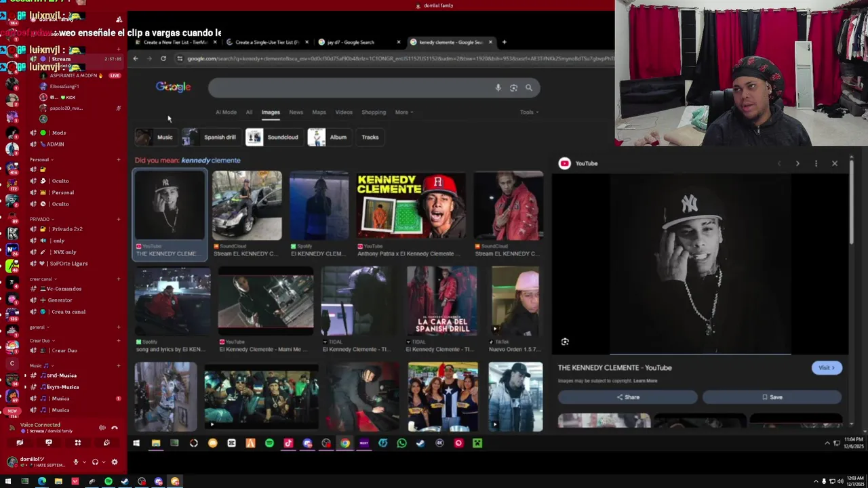Open the Google 'Tools' dropdown
The height and width of the screenshot is (488, 868).
pos(529,112)
